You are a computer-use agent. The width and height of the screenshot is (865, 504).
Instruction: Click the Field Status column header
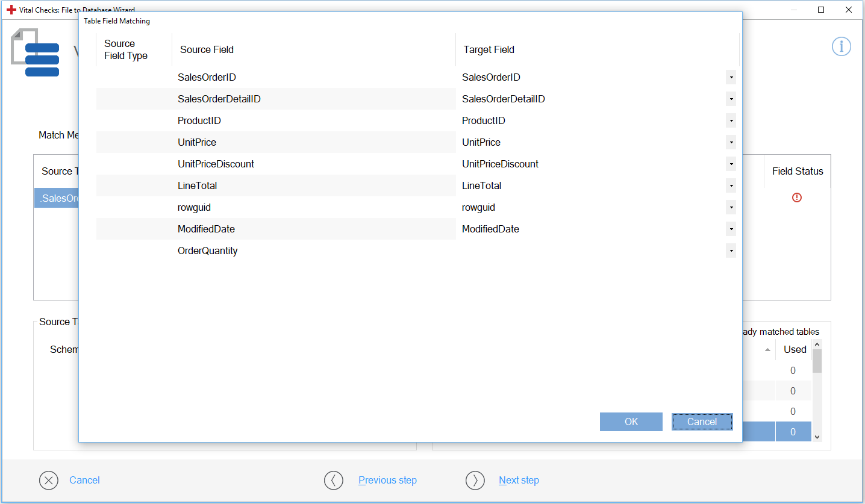point(798,171)
